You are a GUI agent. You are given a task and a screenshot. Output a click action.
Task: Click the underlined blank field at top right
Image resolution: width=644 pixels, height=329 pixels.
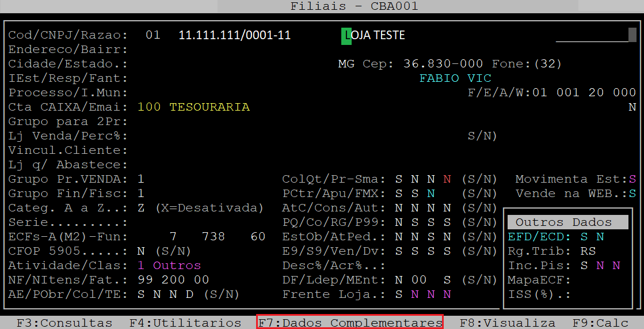coord(592,36)
